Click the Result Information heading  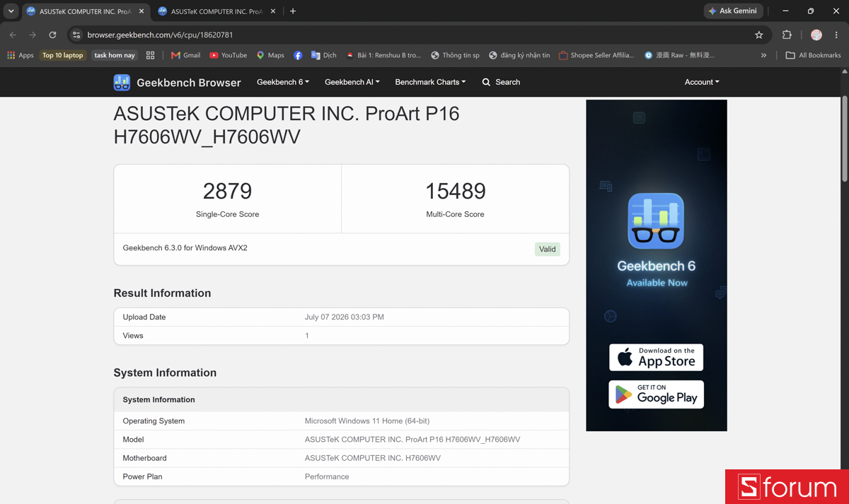point(162,293)
